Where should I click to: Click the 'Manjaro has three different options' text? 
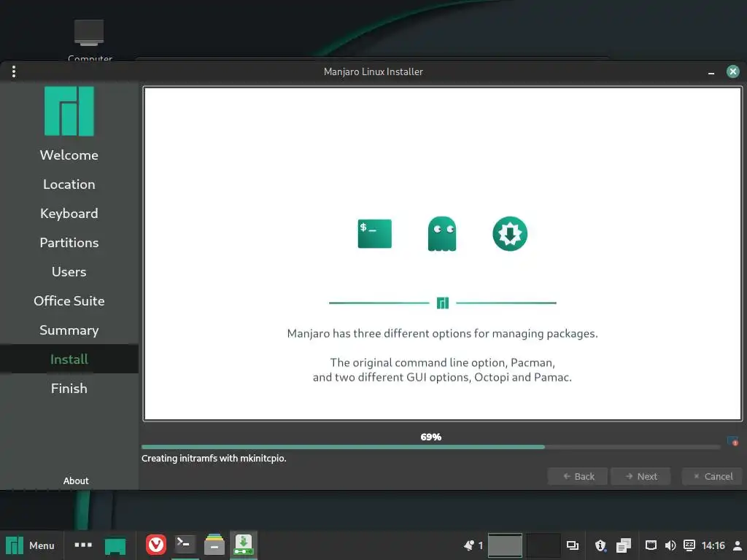[x=442, y=333]
